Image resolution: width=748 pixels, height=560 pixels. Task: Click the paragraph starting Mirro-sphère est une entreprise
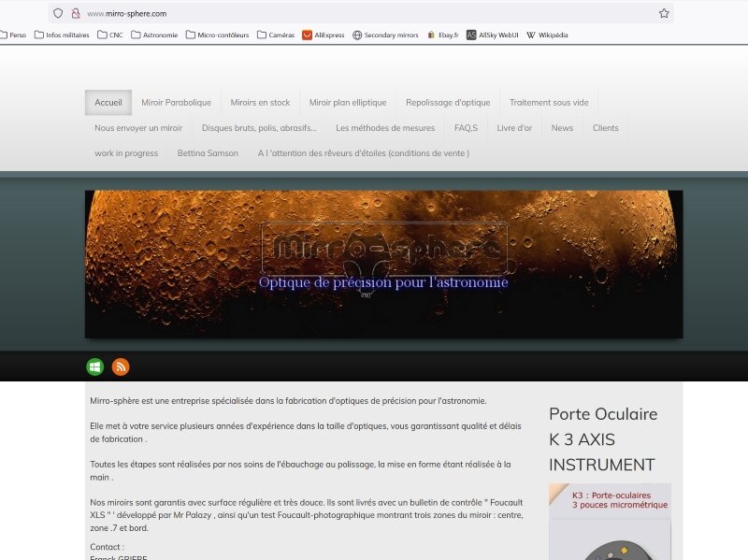(x=288, y=401)
